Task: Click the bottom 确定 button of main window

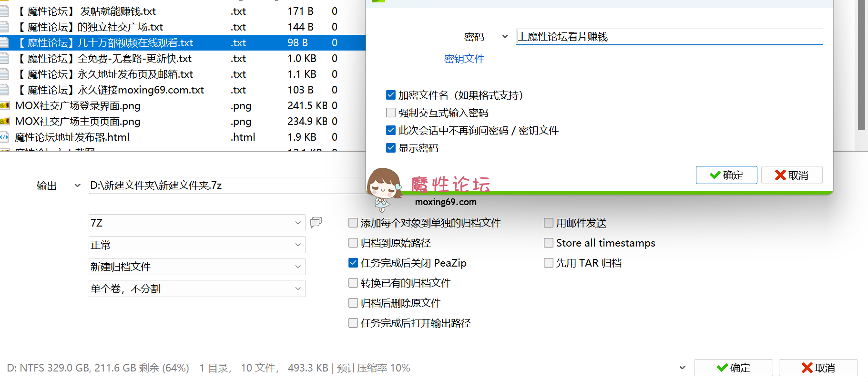Action: coord(734,368)
